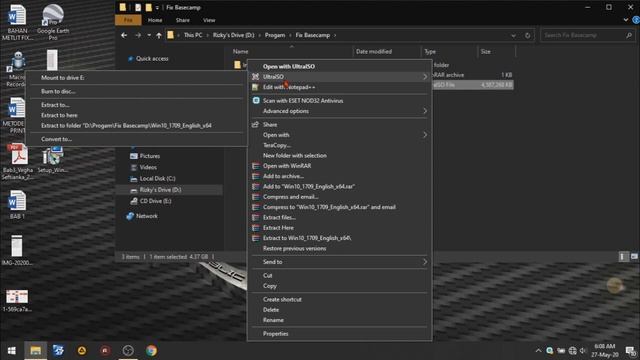The height and width of the screenshot is (360, 640).
Task: Click Progam in the address breadcrumb
Action: click(275, 35)
